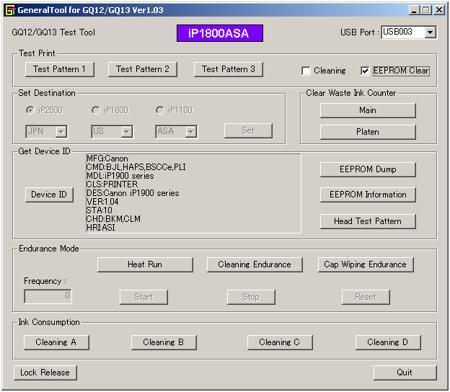Run Cleaning D ink consumption

click(x=388, y=342)
